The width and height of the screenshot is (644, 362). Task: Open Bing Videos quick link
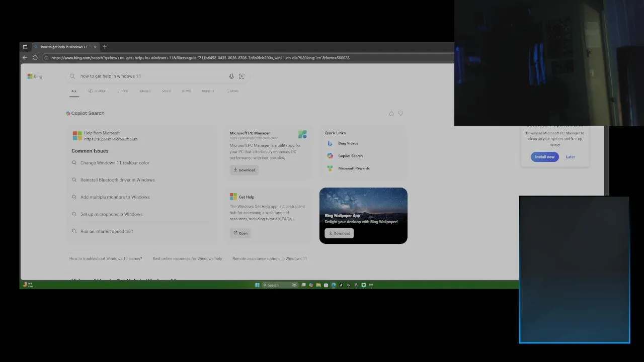(348, 143)
